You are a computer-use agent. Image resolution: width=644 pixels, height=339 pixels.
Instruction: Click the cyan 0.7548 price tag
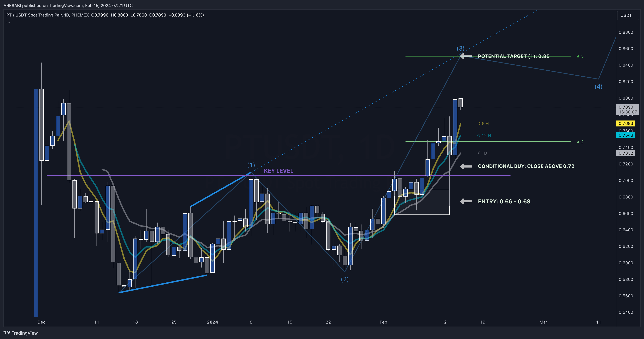626,135
